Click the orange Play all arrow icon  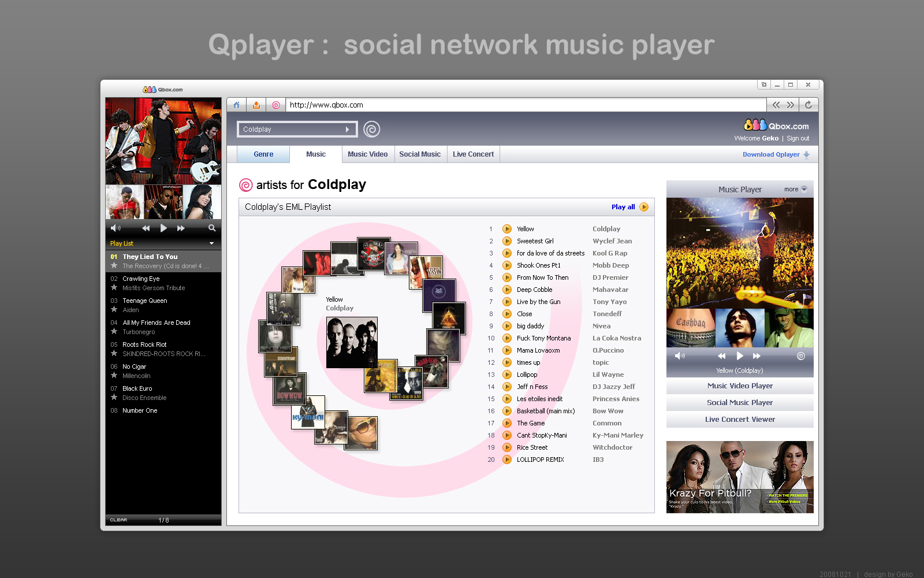pos(644,207)
